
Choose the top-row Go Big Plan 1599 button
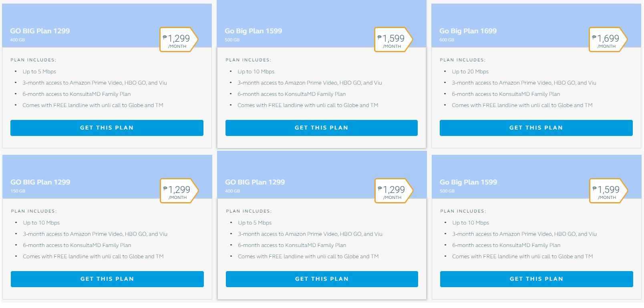tap(321, 128)
